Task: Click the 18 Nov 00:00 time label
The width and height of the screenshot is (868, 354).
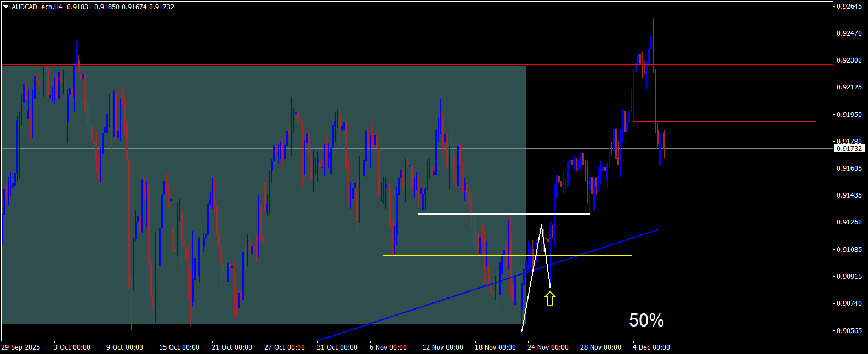Action: [x=495, y=347]
